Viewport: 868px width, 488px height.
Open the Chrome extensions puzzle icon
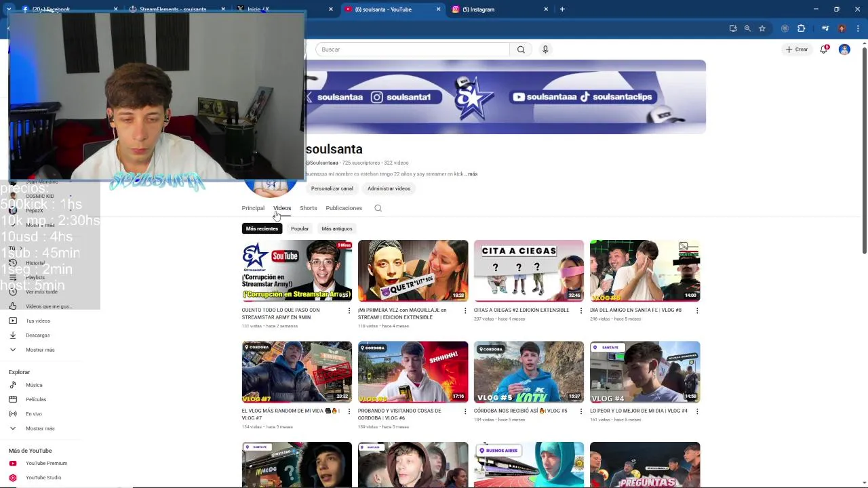click(802, 28)
